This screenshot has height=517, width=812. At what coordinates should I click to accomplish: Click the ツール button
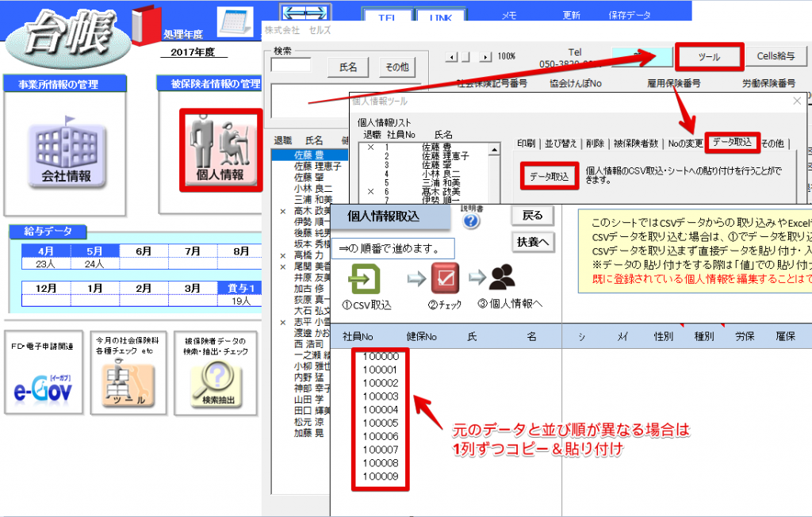click(709, 56)
